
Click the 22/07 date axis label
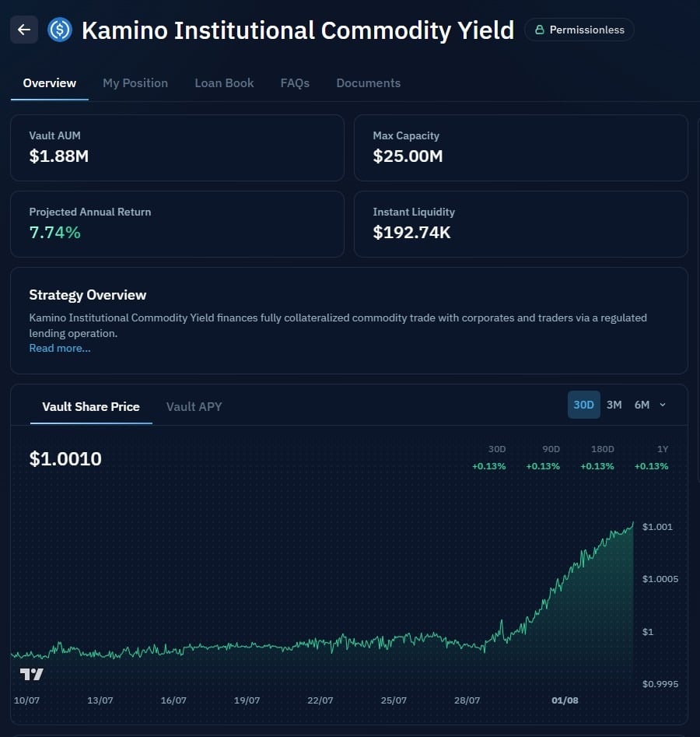point(320,700)
